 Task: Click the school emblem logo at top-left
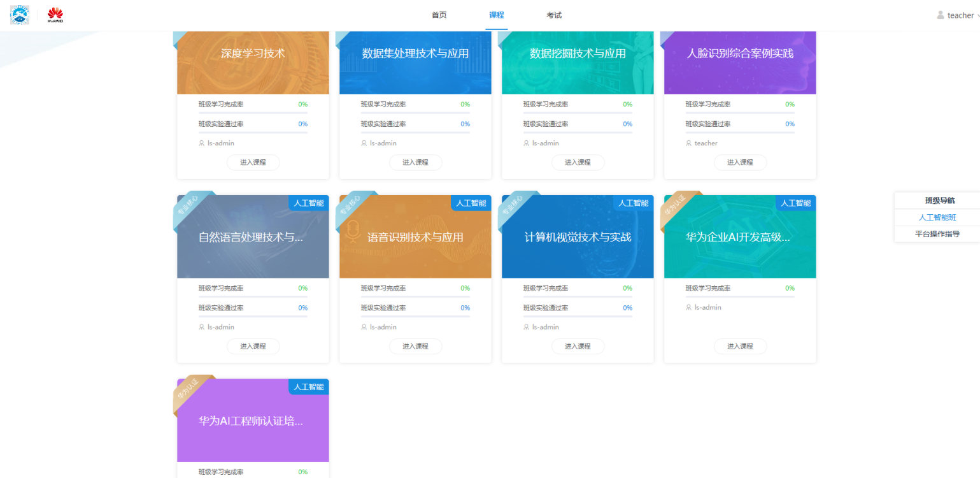20,15
